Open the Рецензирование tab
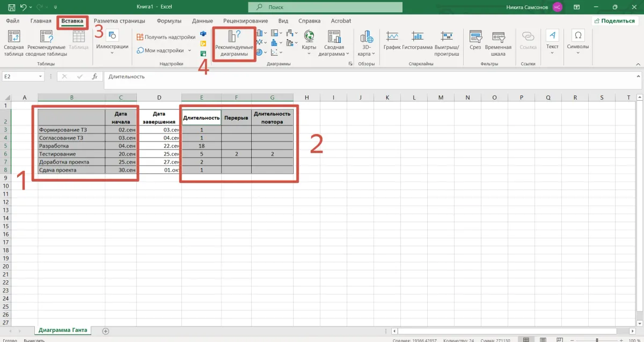644x342 pixels. 246,21
